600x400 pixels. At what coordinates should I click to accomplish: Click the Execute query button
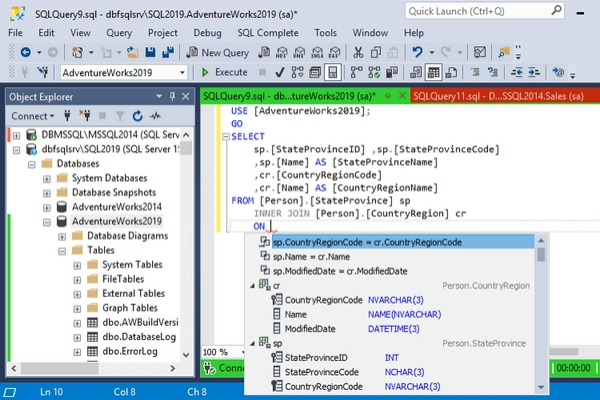coord(225,72)
